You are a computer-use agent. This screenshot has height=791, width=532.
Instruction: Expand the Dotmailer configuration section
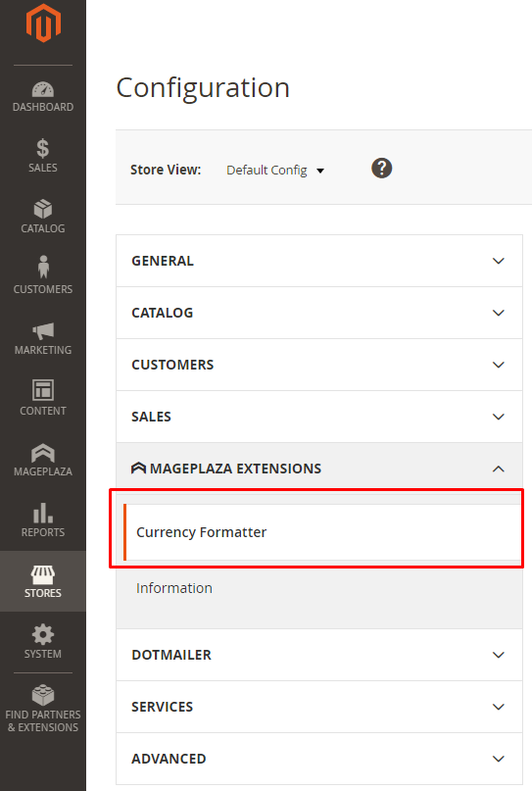(x=319, y=655)
